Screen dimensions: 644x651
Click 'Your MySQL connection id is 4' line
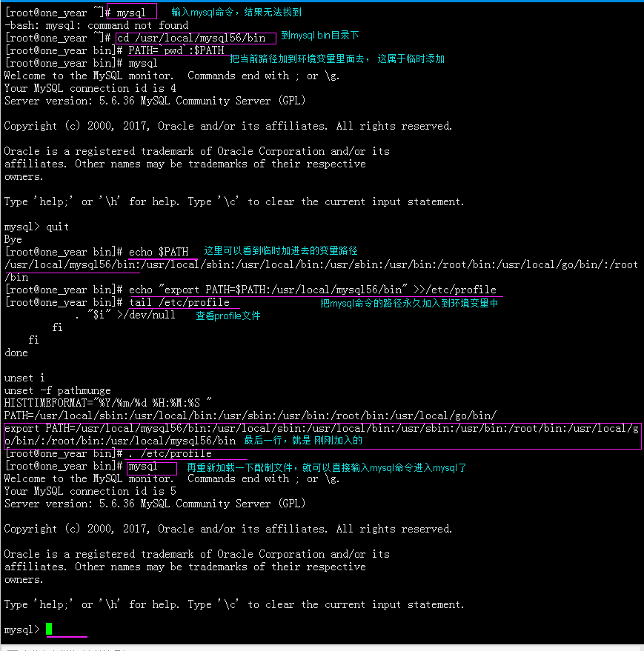coord(90,88)
